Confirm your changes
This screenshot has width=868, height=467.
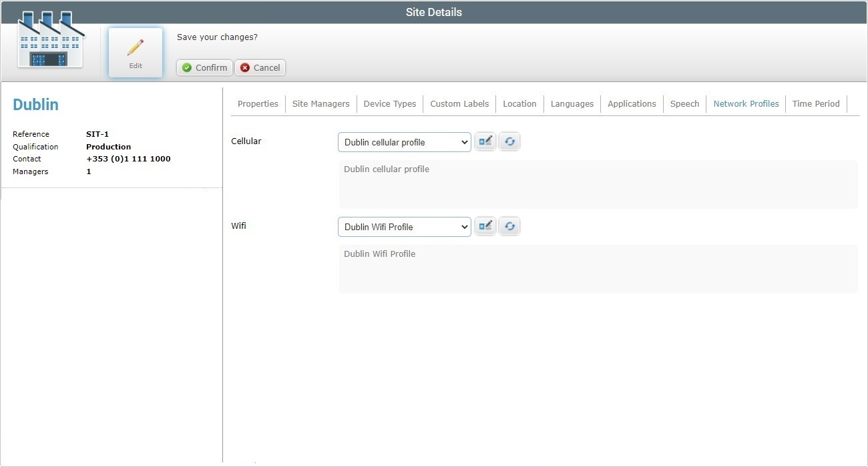[204, 67]
